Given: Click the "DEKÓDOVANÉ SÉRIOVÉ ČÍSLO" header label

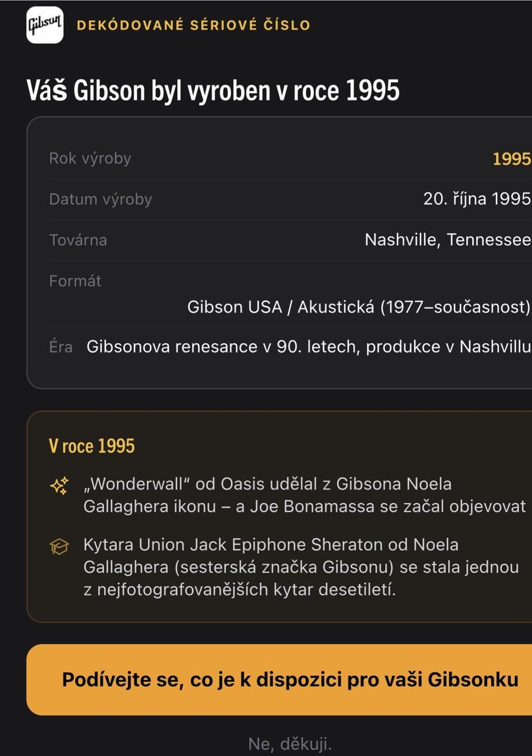Looking at the screenshot, I should pyautogui.click(x=193, y=25).
